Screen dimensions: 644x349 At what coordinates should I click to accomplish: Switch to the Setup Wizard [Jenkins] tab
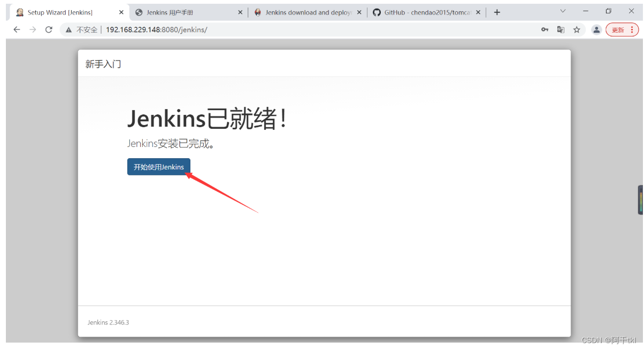coord(68,12)
